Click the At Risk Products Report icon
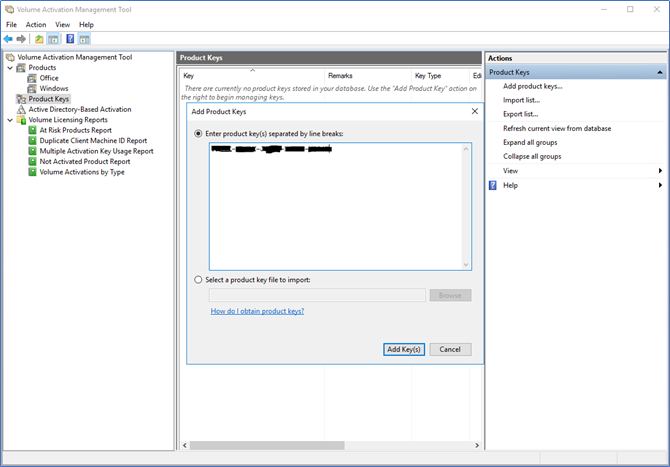 click(x=32, y=130)
